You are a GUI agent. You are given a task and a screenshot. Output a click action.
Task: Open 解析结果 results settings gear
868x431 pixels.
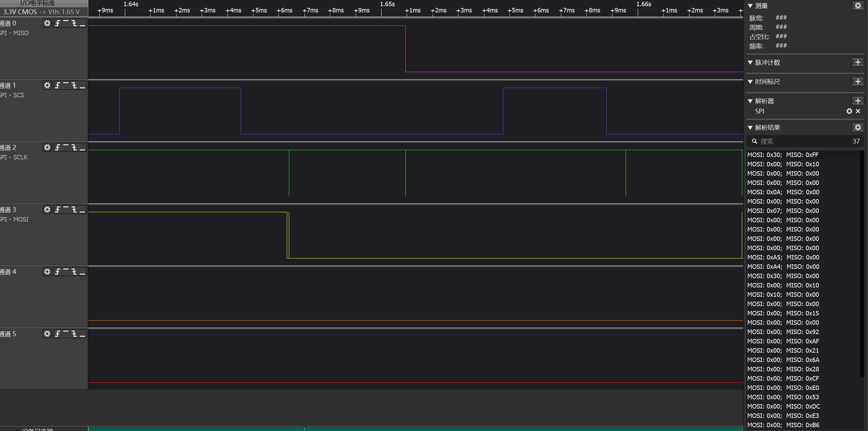pyautogui.click(x=858, y=127)
